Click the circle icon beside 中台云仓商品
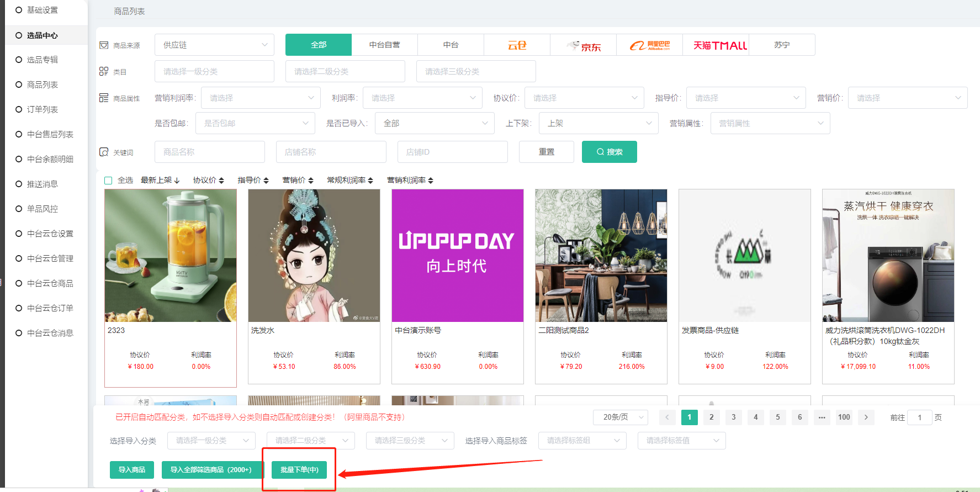Screen dimensions: 980x492 point(19,283)
